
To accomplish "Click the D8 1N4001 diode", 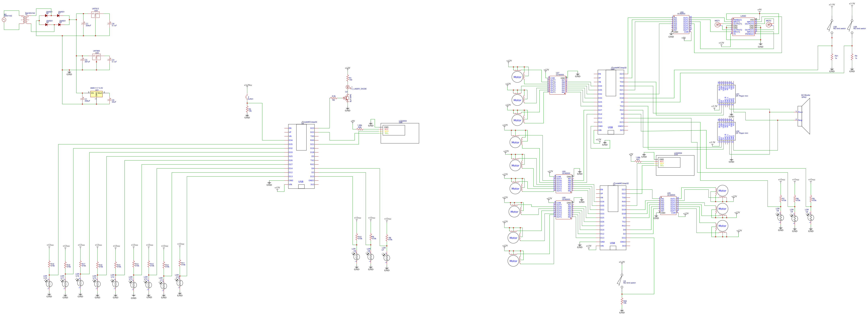I will (46, 15).
